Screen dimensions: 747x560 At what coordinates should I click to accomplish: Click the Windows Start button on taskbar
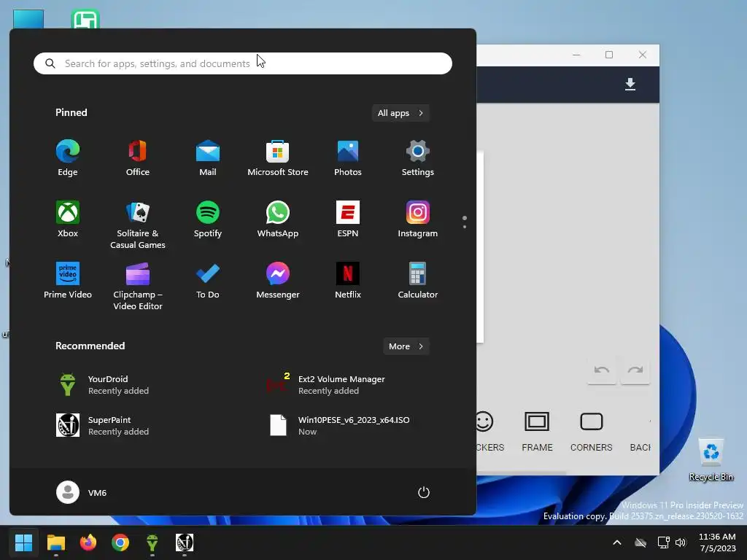click(23, 542)
